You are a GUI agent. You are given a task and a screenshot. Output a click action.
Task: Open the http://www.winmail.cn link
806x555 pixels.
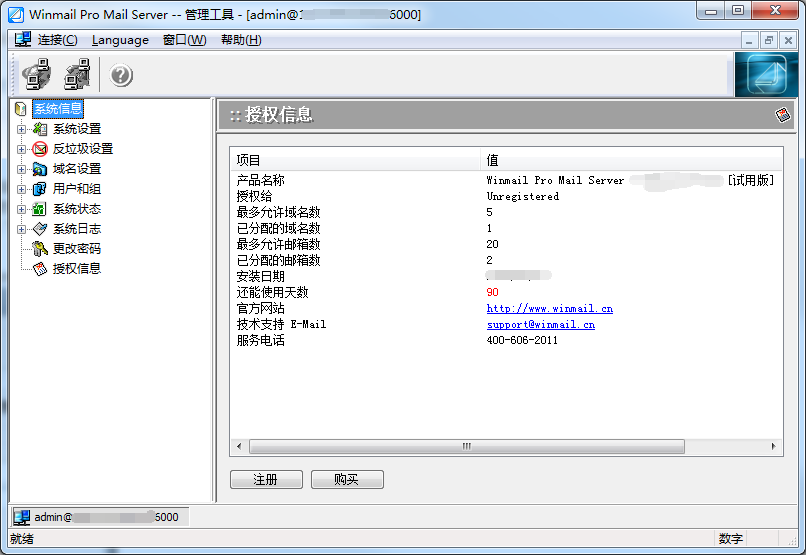[549, 308]
